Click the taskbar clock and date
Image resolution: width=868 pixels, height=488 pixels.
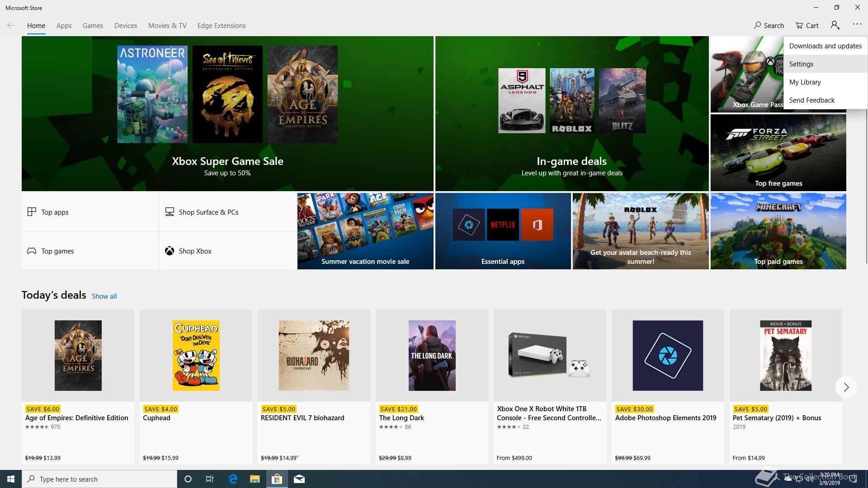click(x=829, y=479)
